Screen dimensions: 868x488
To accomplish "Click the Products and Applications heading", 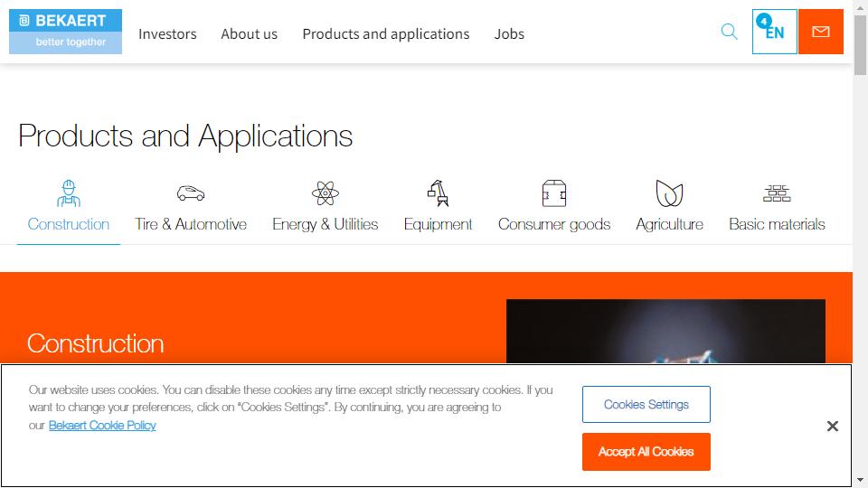I will pyautogui.click(x=185, y=136).
